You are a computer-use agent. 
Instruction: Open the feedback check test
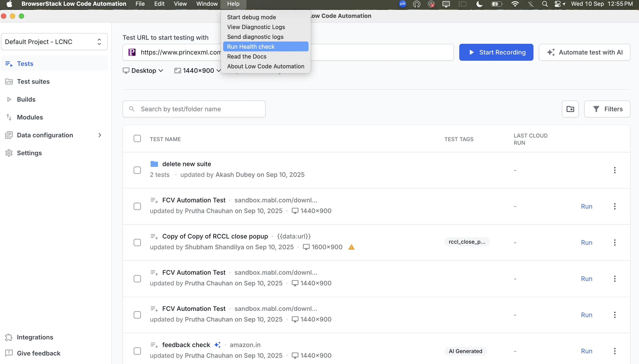tap(186, 345)
